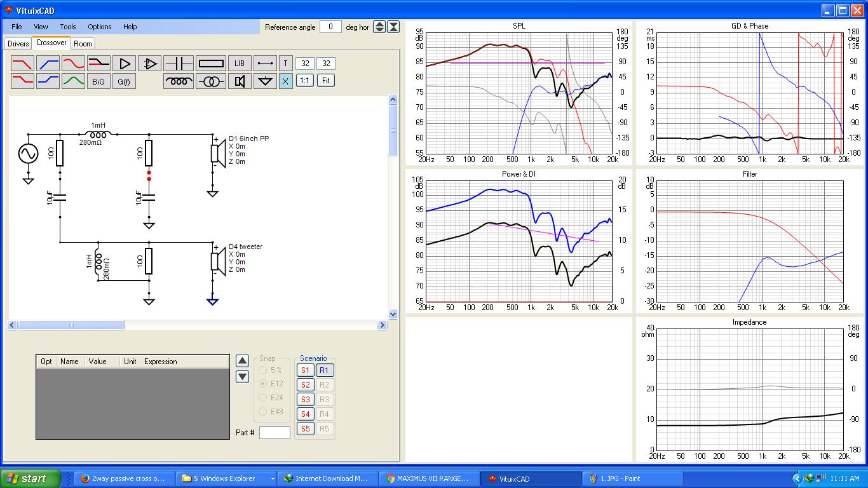Viewport: 868px width, 488px height.
Task: Move selected part up with arrow
Action: (242, 361)
